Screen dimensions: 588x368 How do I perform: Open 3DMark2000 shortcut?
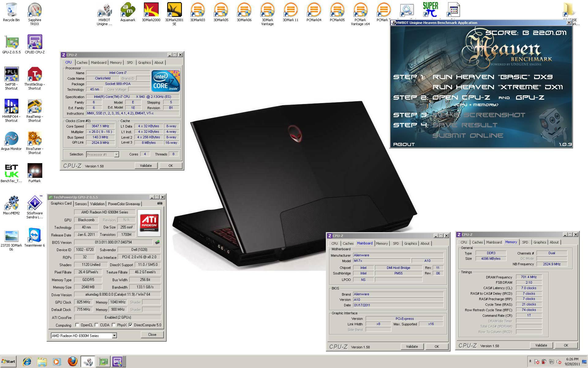(x=151, y=12)
